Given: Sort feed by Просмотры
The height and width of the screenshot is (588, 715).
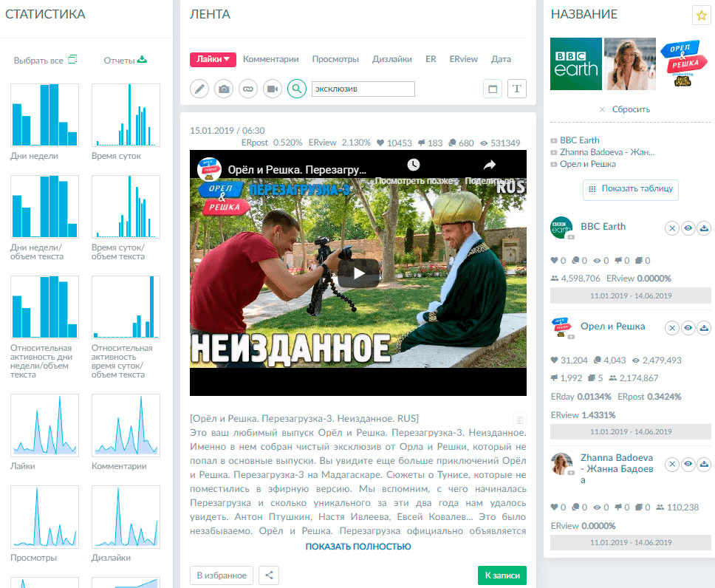Looking at the screenshot, I should pos(335,59).
